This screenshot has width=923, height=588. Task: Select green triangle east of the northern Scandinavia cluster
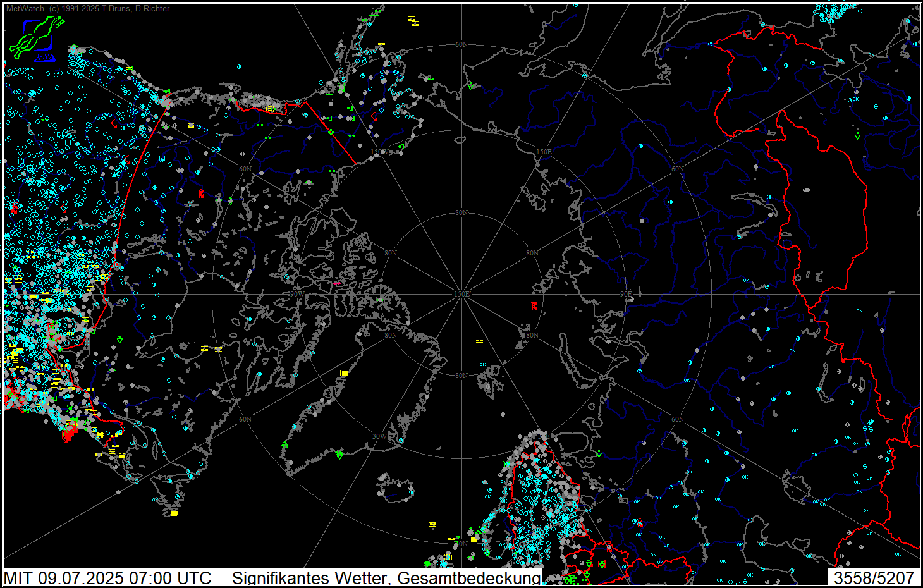point(598,454)
